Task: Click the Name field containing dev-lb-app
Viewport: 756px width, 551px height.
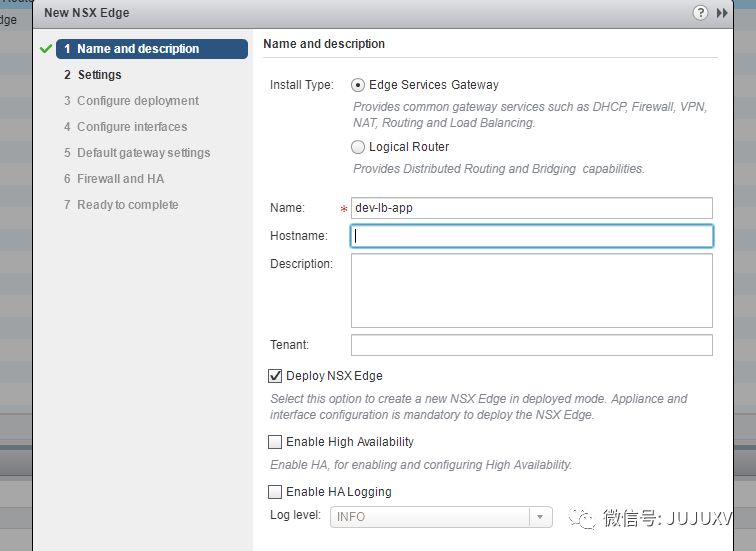Action: [532, 208]
